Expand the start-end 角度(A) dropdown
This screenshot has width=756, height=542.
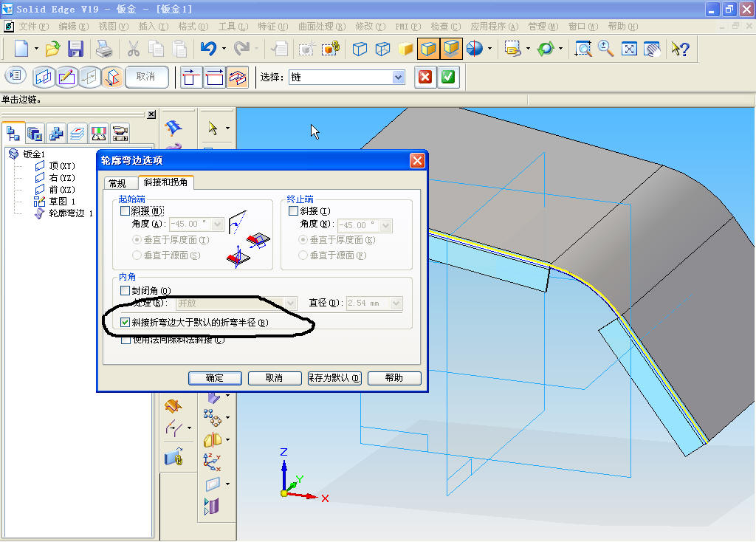tap(218, 224)
